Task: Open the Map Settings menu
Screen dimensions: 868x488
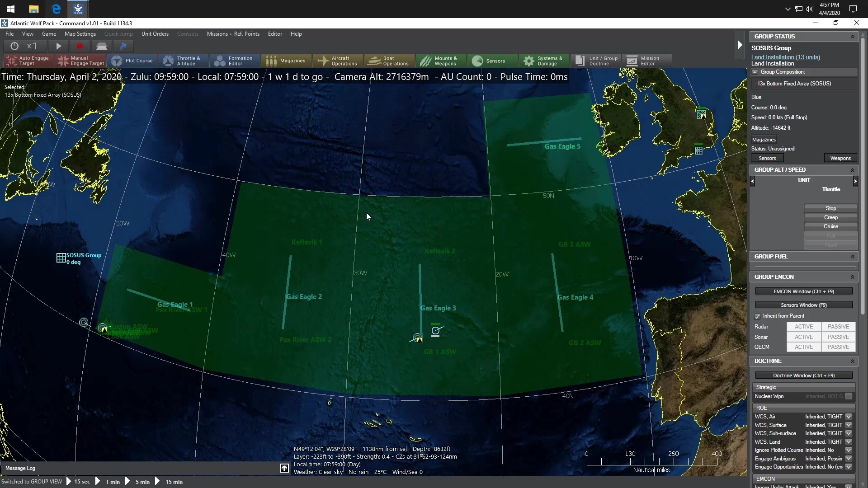Action: (80, 34)
